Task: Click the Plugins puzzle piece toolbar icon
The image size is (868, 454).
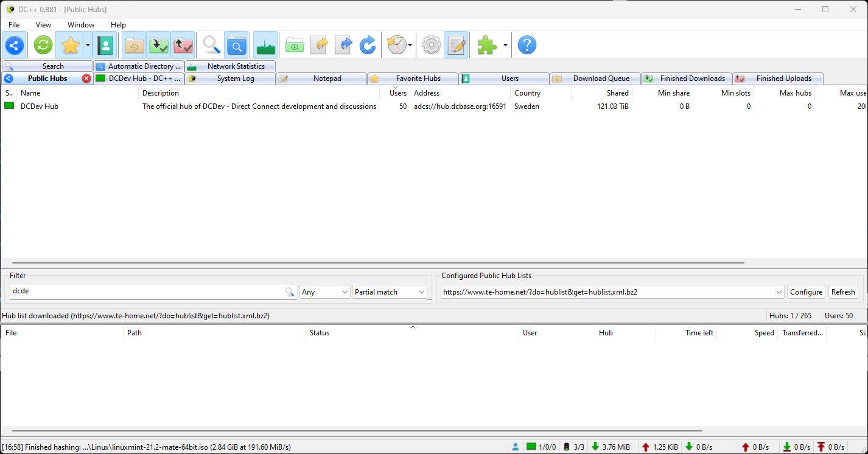Action: point(487,45)
